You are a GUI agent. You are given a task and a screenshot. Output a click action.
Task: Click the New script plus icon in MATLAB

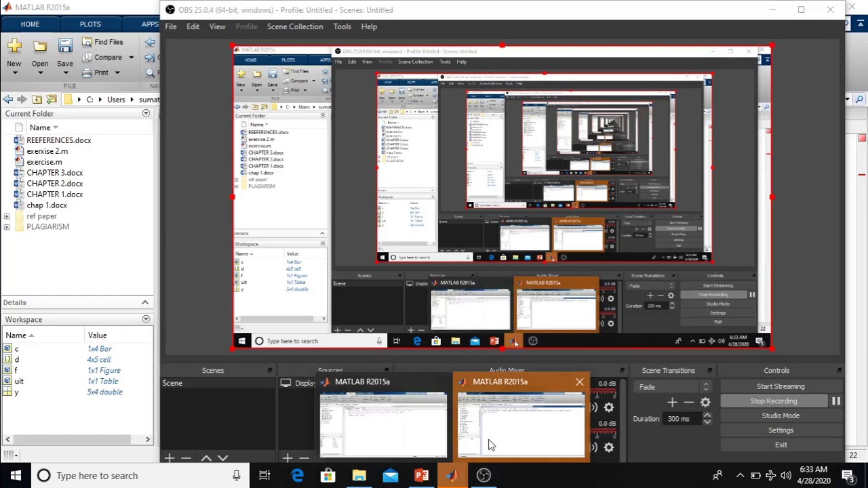[x=14, y=45]
